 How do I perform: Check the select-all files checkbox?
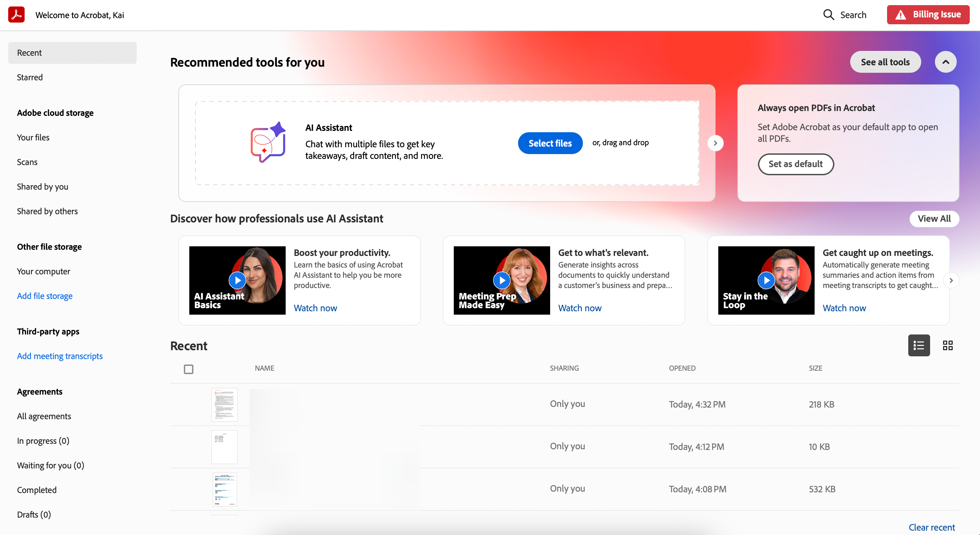click(x=188, y=369)
